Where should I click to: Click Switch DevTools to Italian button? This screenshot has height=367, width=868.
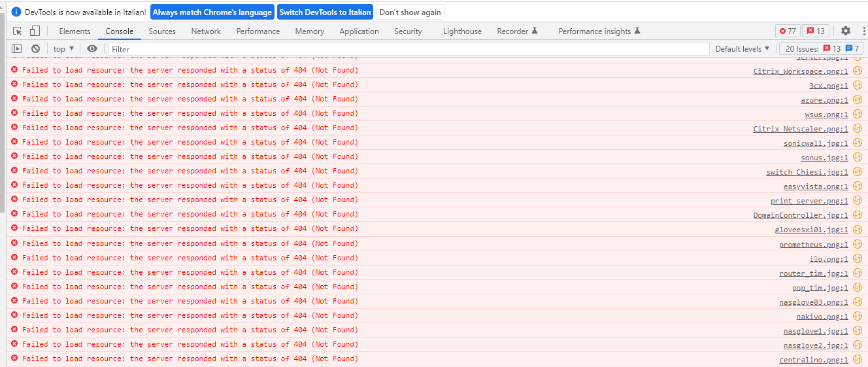pos(325,12)
